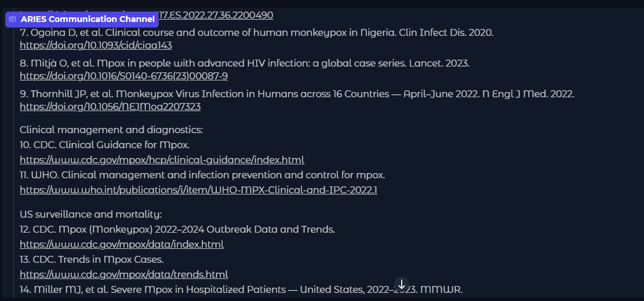Click reference 11 WHO clinical management text
644x301 pixels.
tap(202, 175)
